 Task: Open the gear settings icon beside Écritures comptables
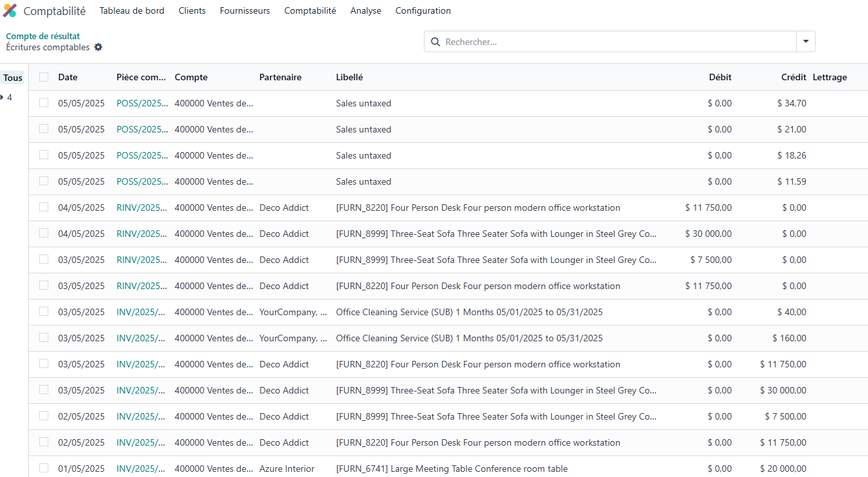tap(99, 48)
